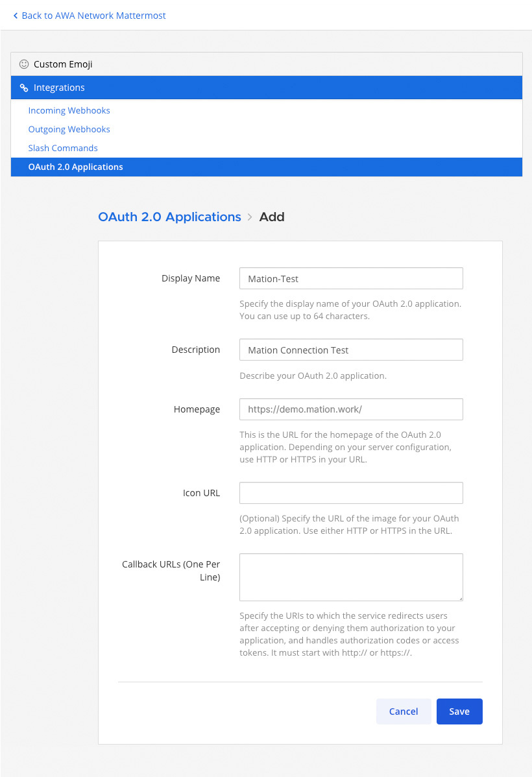Click the Callback URLs textarea resize handle
Viewport: 532px width, 777px height.
pyautogui.click(x=461, y=599)
